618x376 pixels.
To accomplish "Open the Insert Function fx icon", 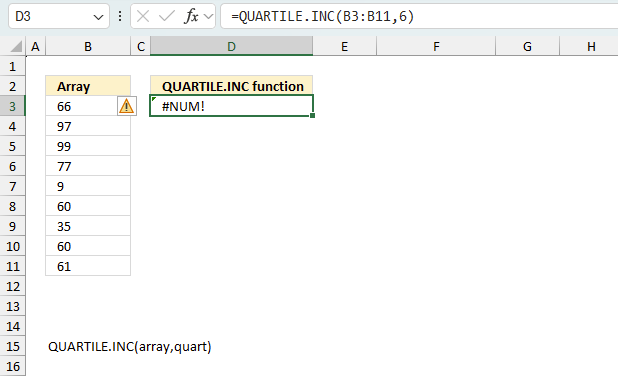I will [x=192, y=17].
